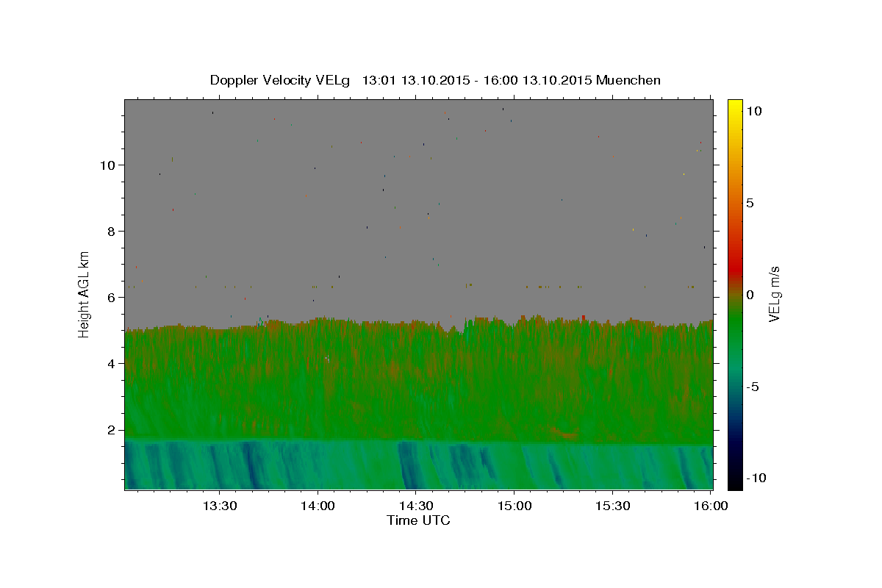Click the height axis label '2'
The height and width of the screenshot is (588, 882).
[x=112, y=430]
